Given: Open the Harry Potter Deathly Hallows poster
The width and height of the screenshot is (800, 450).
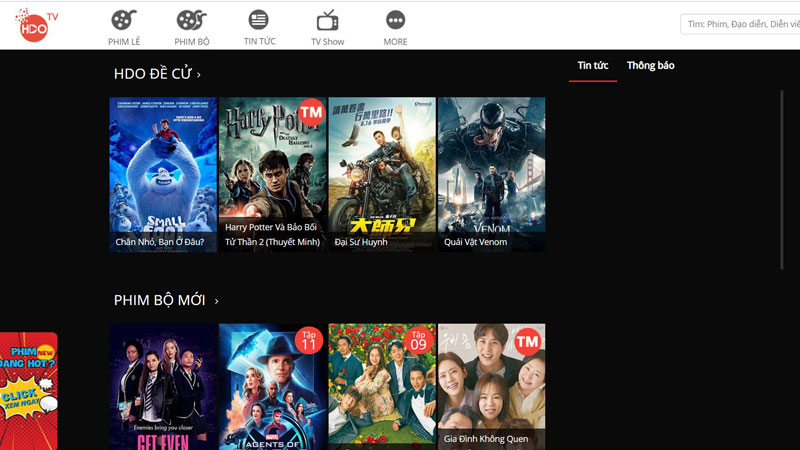Looking at the screenshot, I should [272, 174].
